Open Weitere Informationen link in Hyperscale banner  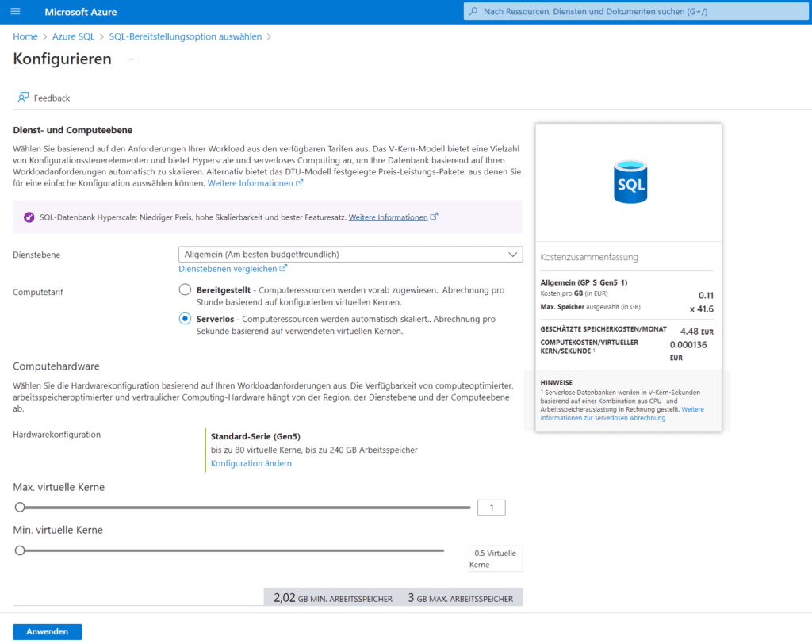388,217
